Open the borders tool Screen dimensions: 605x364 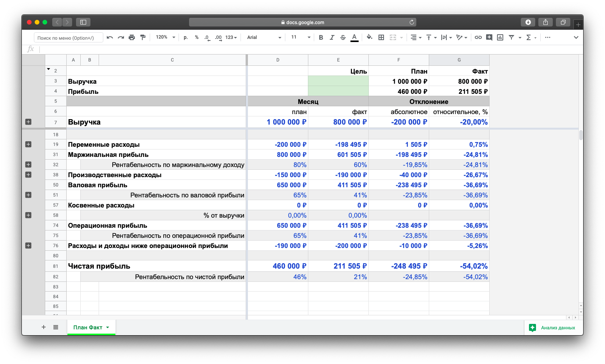381,37
